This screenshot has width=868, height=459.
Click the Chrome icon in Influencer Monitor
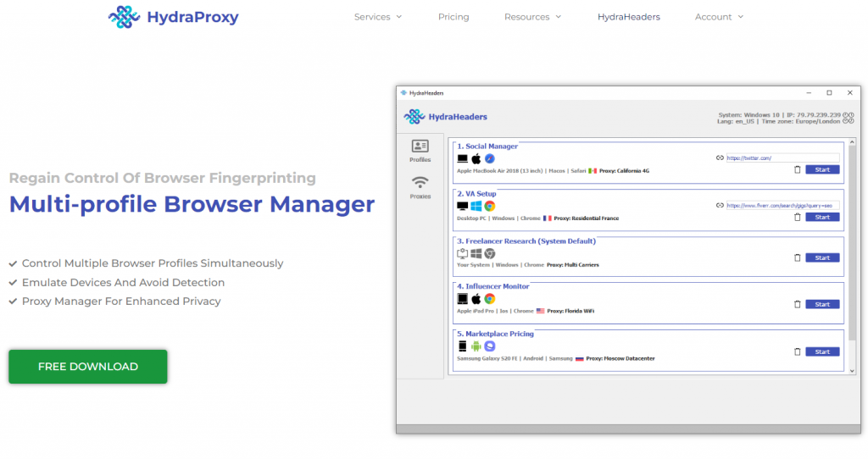(x=489, y=299)
